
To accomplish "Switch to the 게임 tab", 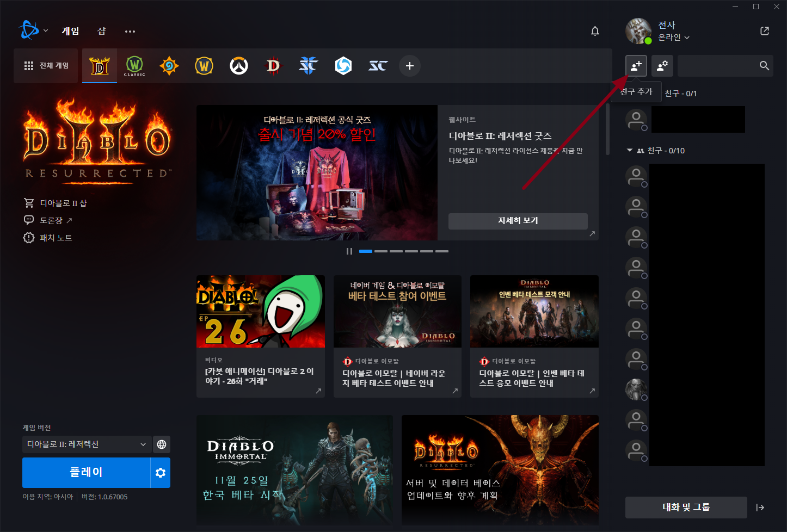I will [x=70, y=31].
